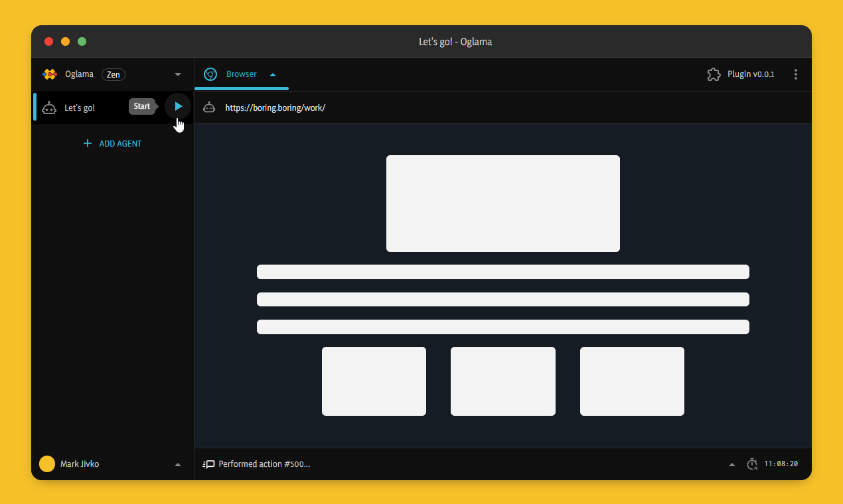Click the activity log chat icon
843x504 pixels.
click(x=209, y=464)
